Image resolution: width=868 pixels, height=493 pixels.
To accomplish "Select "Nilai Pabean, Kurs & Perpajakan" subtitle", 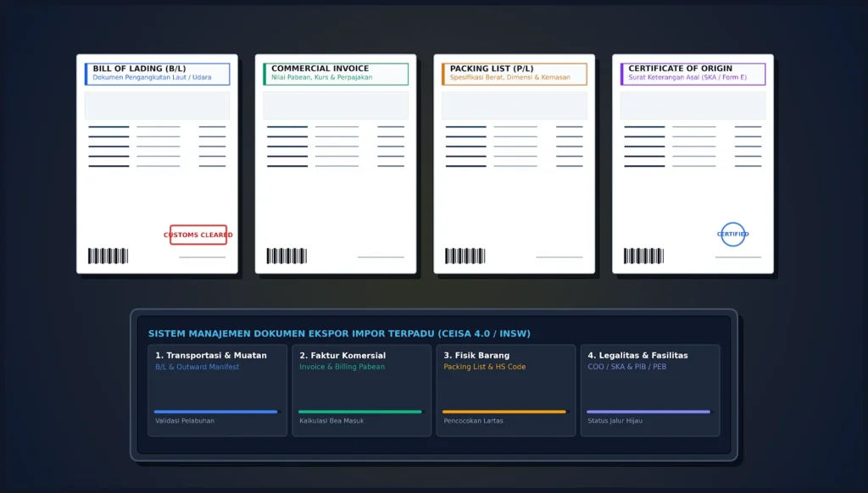I will click(x=321, y=77).
